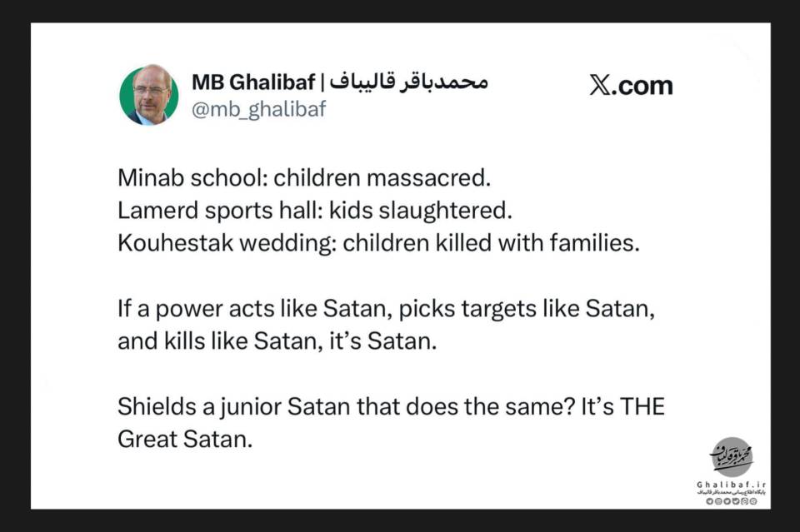Click the second social icon from left

point(718,501)
